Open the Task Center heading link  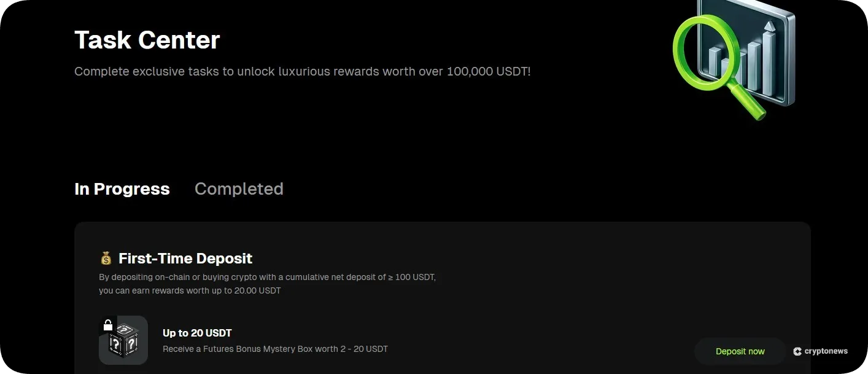point(147,39)
